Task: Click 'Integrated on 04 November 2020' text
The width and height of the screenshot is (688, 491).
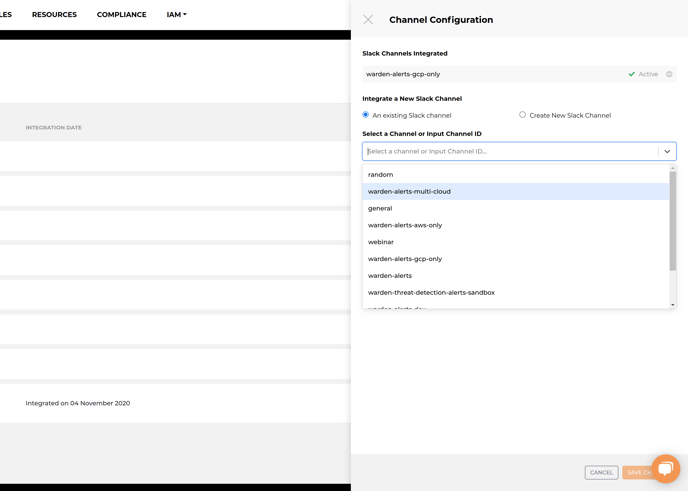Action: (x=78, y=403)
